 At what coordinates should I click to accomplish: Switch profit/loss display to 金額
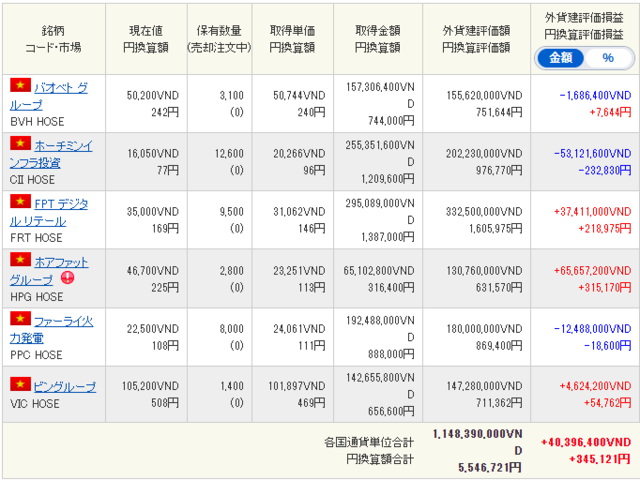tap(560, 58)
